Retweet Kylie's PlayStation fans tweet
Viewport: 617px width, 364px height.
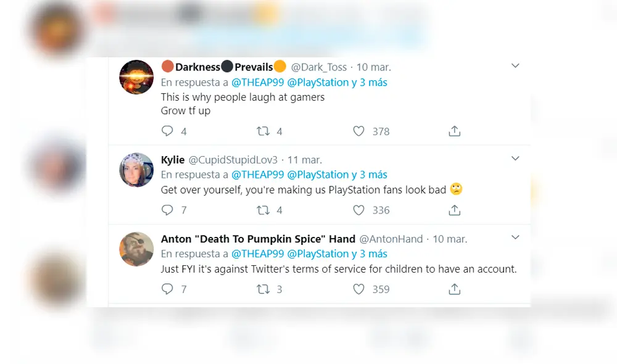click(x=263, y=210)
